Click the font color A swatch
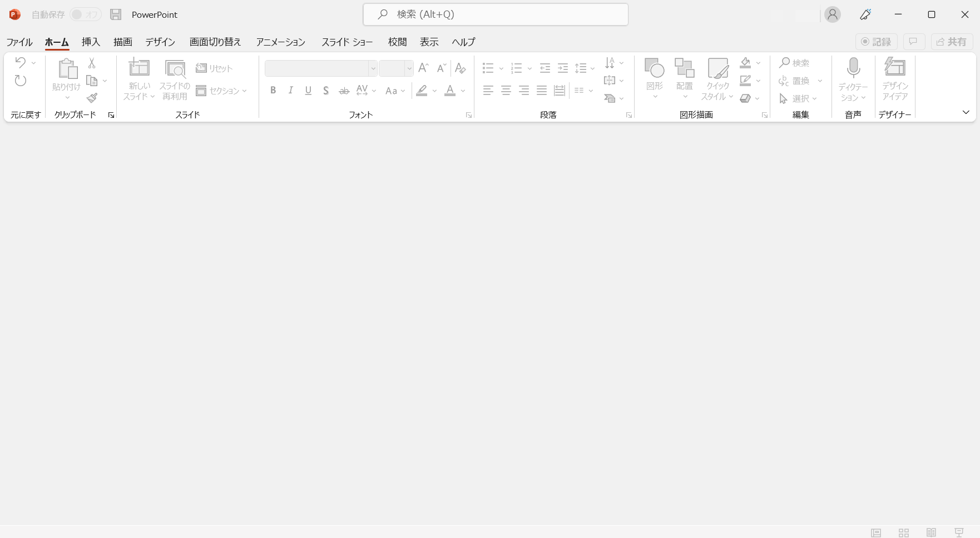Image resolution: width=980 pixels, height=538 pixels. click(450, 91)
